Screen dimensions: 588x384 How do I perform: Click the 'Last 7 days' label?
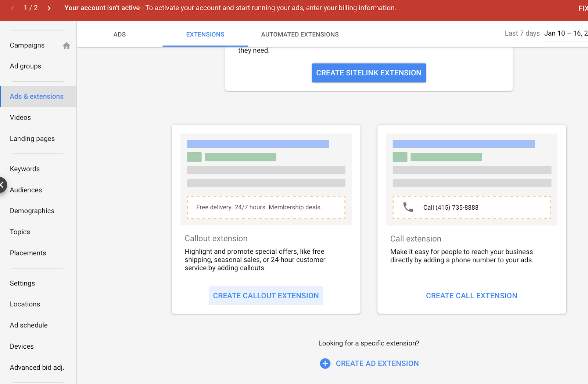point(522,33)
